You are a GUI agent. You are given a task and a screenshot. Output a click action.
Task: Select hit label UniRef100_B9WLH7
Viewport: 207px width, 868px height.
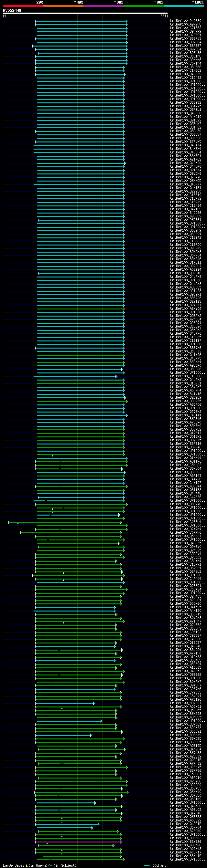coord(186,685)
